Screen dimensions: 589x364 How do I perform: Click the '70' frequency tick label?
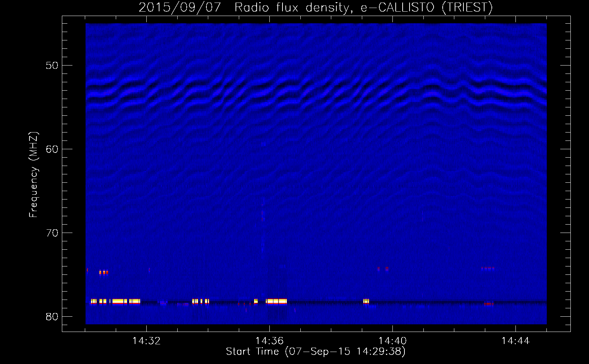pyautogui.click(x=52, y=233)
